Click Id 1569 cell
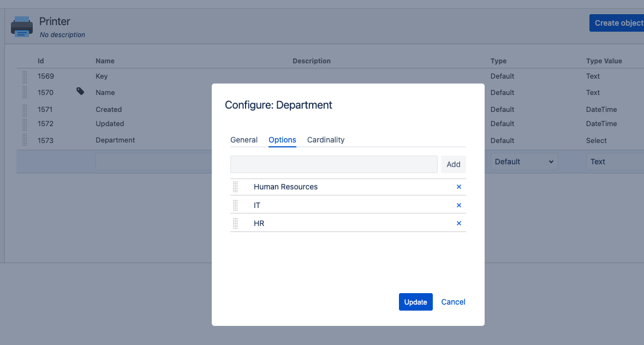This screenshot has height=345, width=644. pos(46,76)
